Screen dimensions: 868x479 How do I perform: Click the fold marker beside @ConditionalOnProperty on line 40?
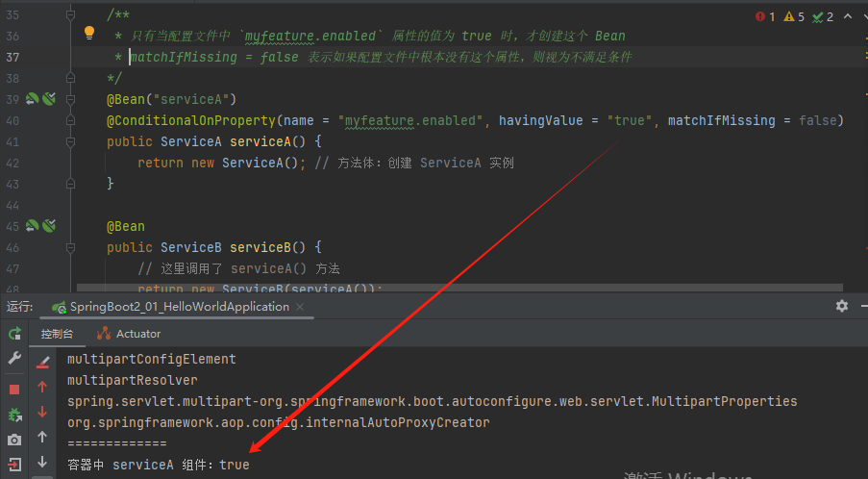70,121
